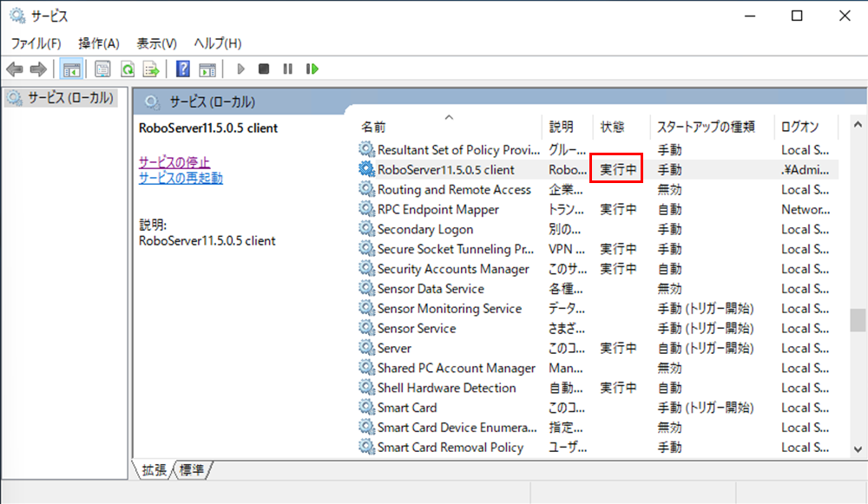
Task: Click the gear icon beside Resultant Set of Policy
Action: pyautogui.click(x=366, y=149)
